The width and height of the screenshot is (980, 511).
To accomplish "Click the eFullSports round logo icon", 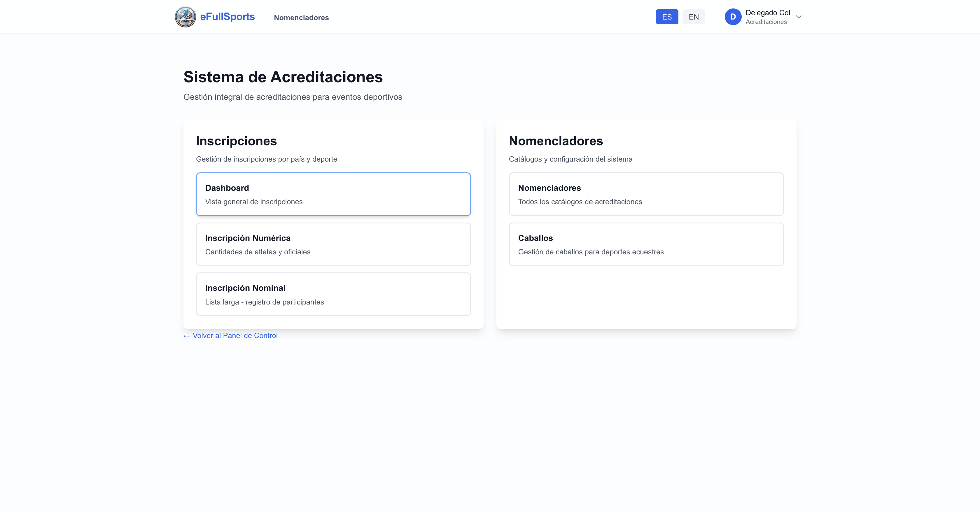I will click(185, 17).
